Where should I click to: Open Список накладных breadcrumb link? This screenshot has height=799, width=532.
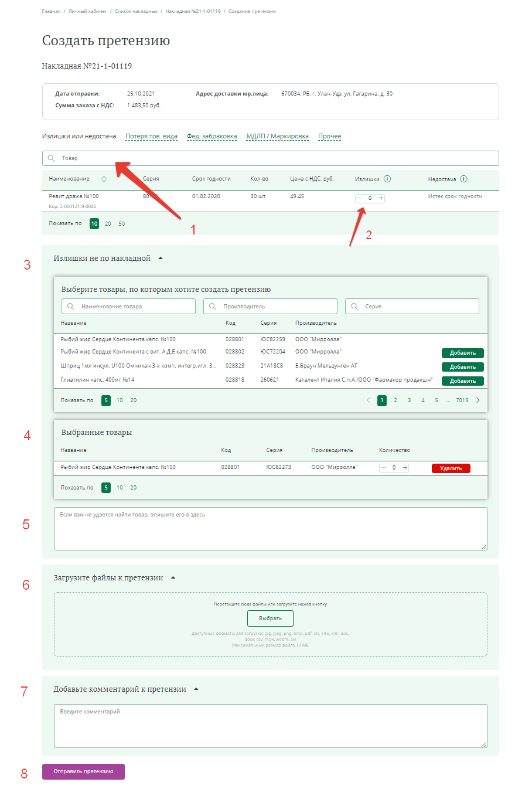tap(136, 11)
